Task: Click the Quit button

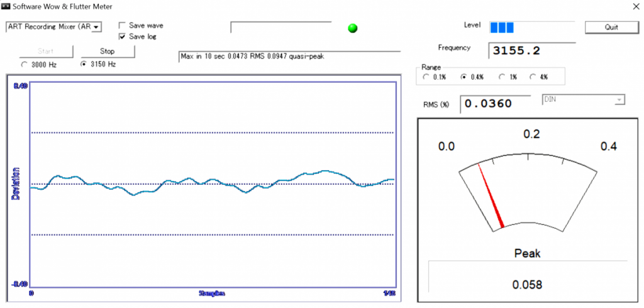Action: [611, 28]
